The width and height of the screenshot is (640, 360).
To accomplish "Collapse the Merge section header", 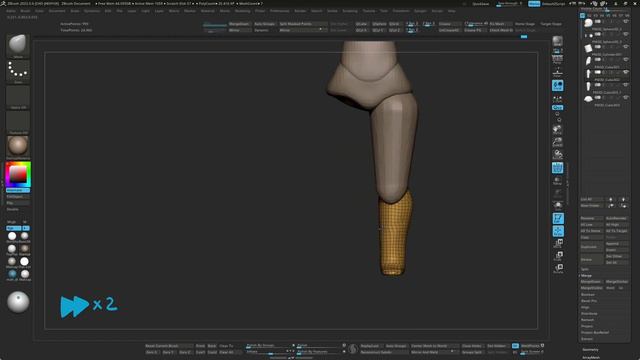I will point(587,276).
